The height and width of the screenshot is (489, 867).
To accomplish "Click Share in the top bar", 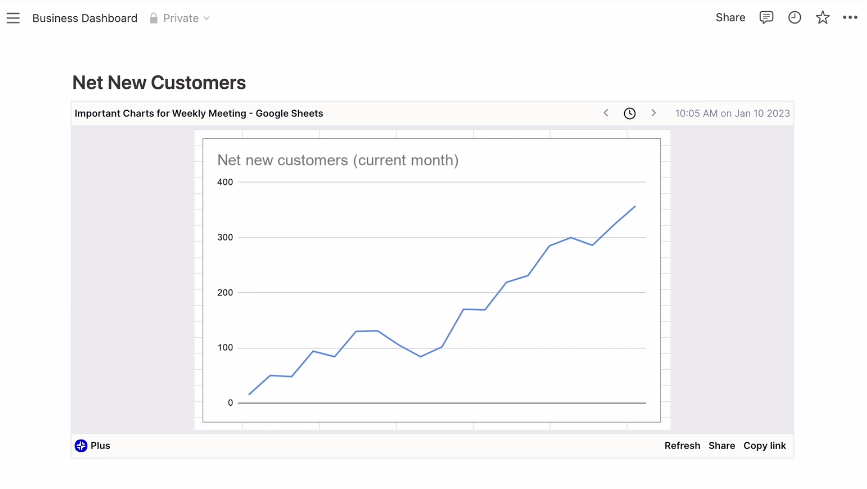I will tap(730, 18).
